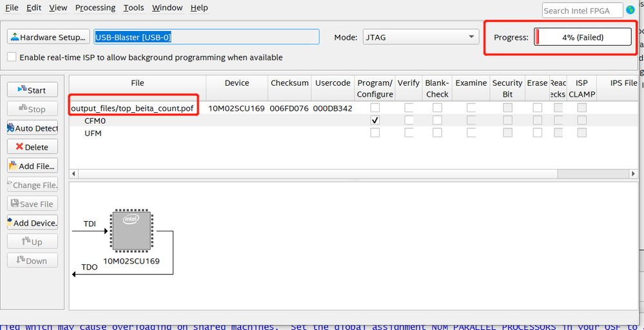Screen dimensions: 644x330
Task: Click Change File button
Action: click(x=32, y=185)
